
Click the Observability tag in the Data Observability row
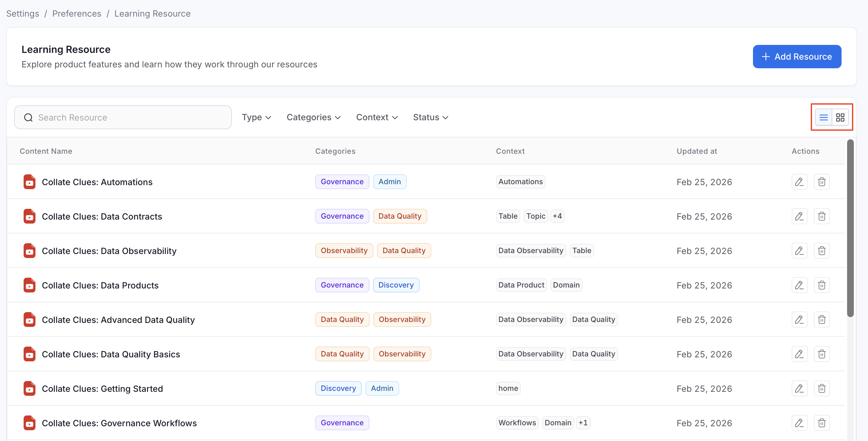pos(344,250)
